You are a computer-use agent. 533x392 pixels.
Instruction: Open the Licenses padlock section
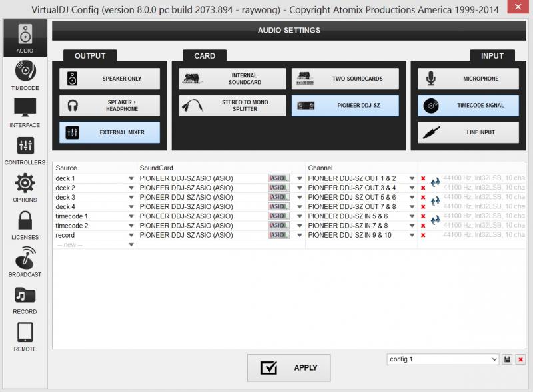[25, 224]
